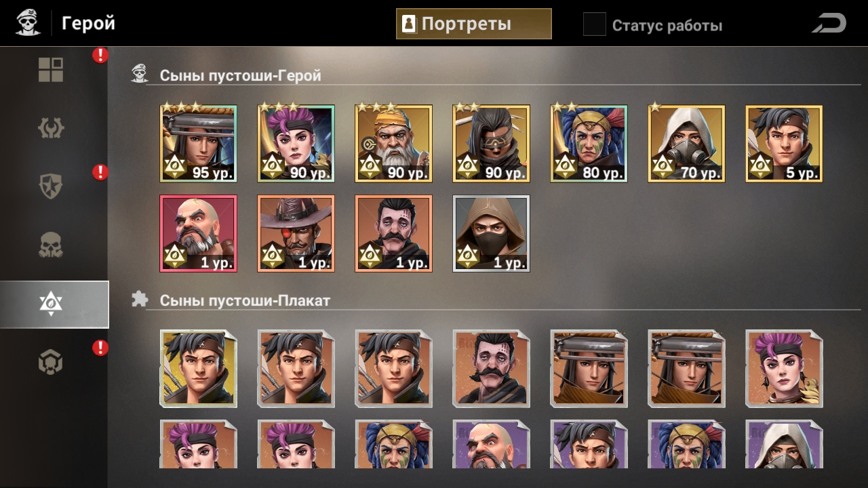Select the gas mask faction sidebar icon
The width and height of the screenshot is (868, 488).
click(x=51, y=363)
